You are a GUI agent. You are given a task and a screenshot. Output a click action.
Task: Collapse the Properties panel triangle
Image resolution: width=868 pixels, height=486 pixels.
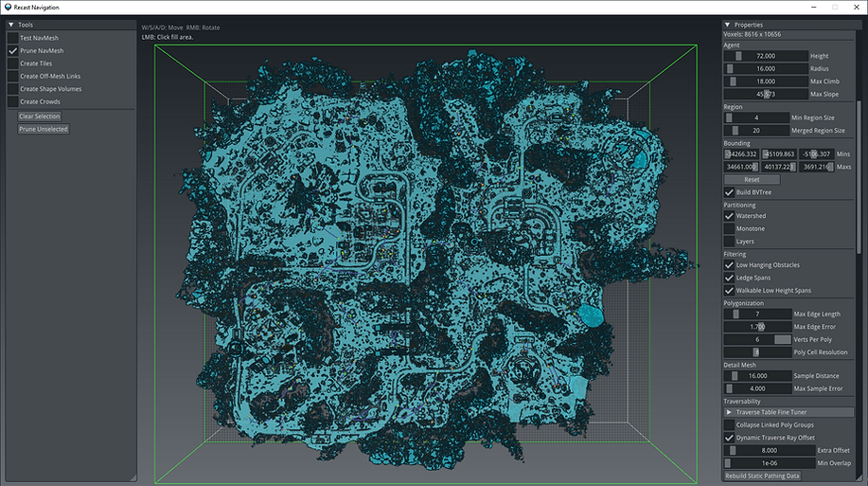point(727,25)
